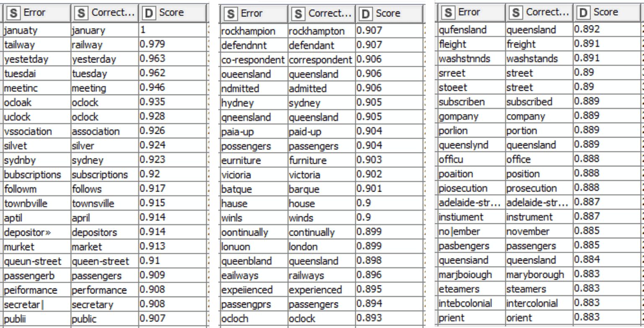
Task: Select the 'co-respondent' error cell
Action: [x=254, y=59]
